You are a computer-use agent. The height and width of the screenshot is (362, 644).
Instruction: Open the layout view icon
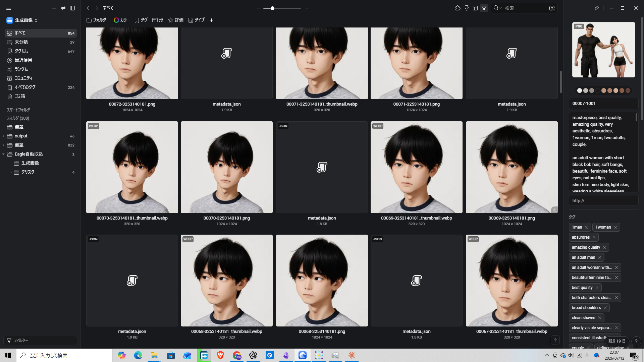point(475,8)
